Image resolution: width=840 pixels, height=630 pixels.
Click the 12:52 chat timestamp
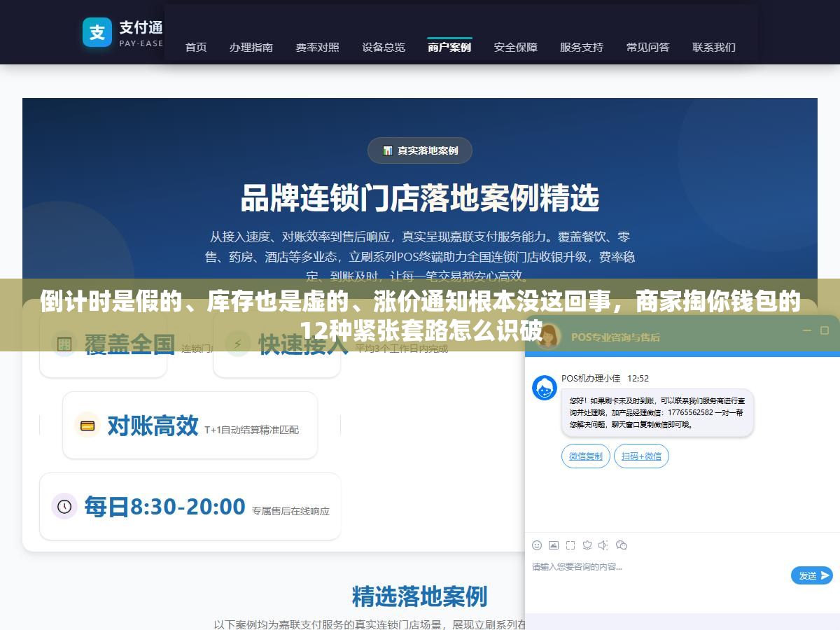(x=638, y=378)
